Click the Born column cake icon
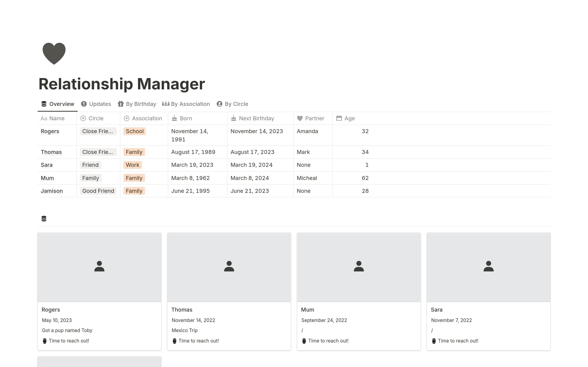588x367 pixels. [174, 118]
